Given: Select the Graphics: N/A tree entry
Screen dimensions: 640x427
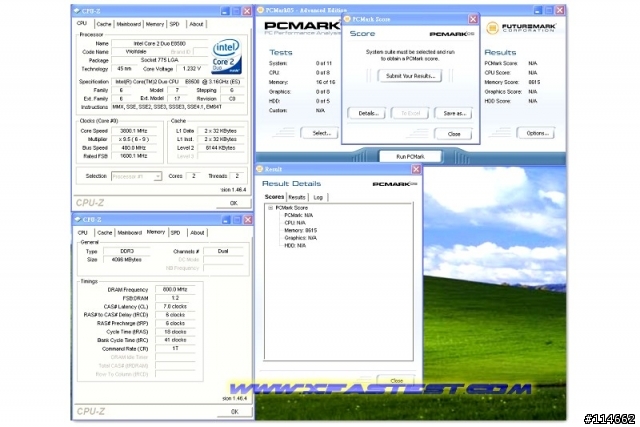Looking at the screenshot, I should pyautogui.click(x=300, y=238).
